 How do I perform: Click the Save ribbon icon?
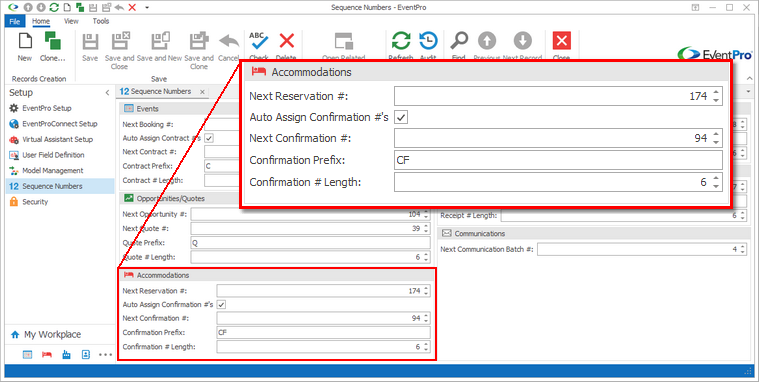pyautogui.click(x=90, y=42)
